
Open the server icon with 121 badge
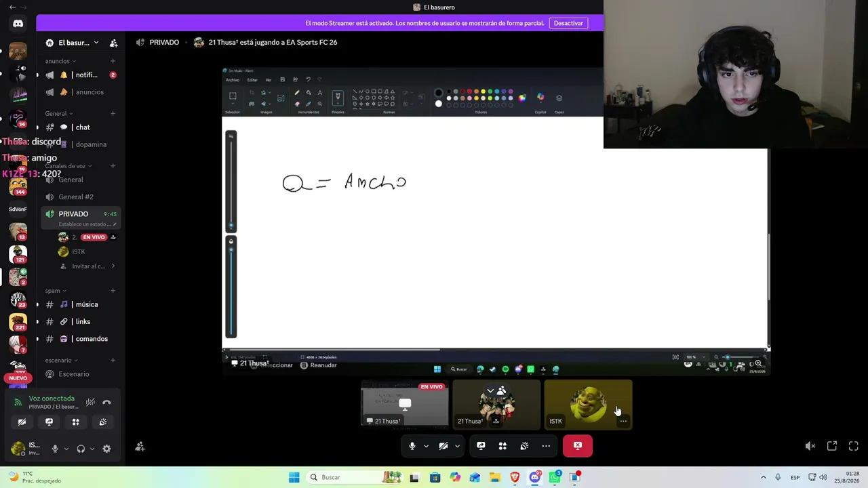[18, 254]
